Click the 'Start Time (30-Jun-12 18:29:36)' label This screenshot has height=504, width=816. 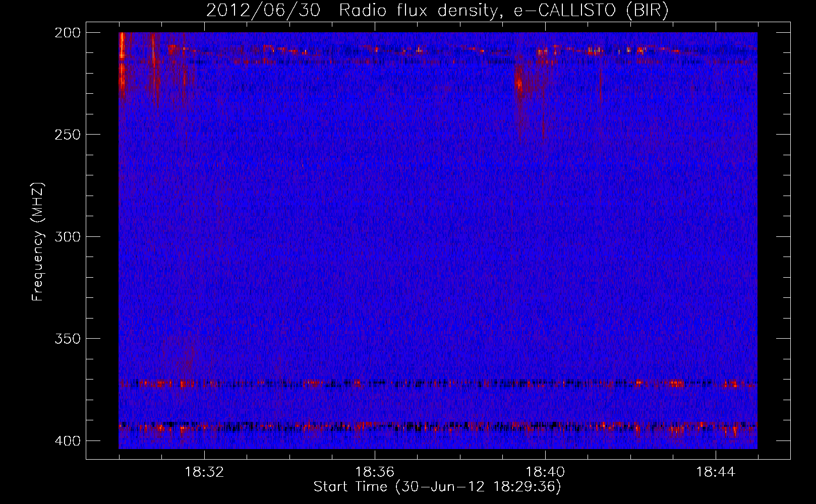(437, 487)
